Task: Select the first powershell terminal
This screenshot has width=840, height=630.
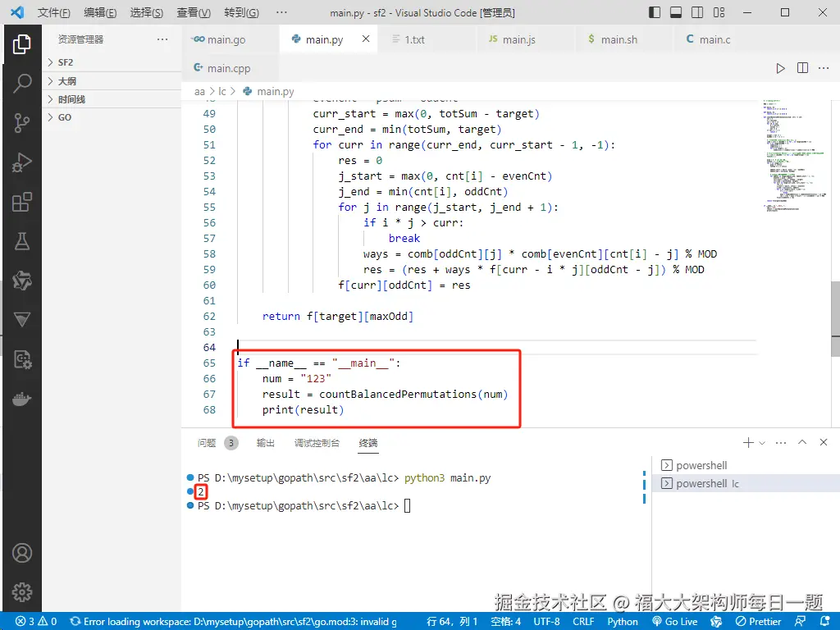Action: click(x=746, y=465)
